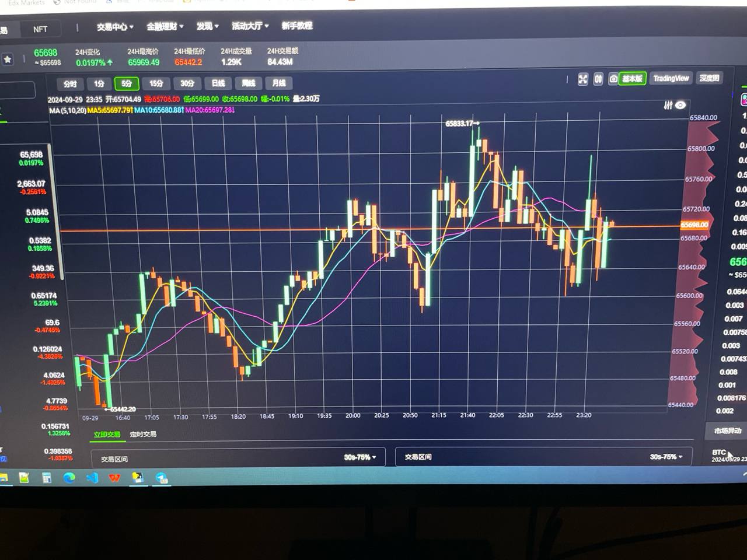Open the left 30s-75% trading interval dropdown
The image size is (747, 560).
[359, 457]
